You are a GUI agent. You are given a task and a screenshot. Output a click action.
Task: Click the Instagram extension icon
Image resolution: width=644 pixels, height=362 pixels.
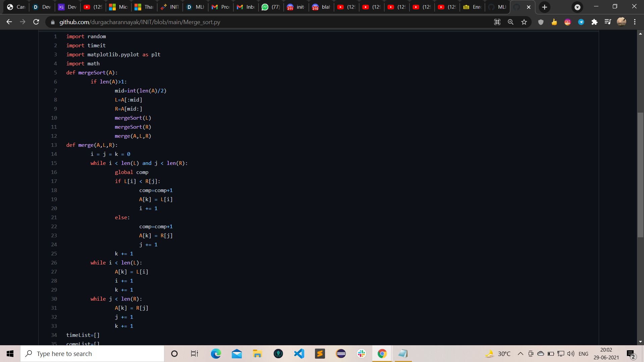click(x=568, y=22)
